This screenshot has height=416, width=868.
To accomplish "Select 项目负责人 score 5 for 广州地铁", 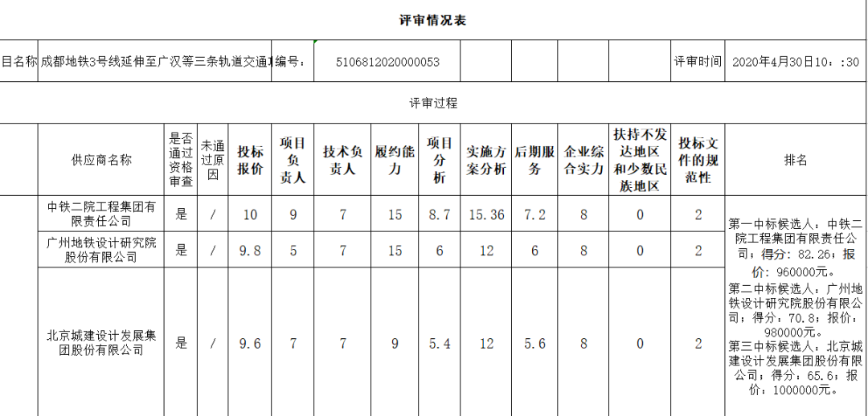I will [x=293, y=250].
